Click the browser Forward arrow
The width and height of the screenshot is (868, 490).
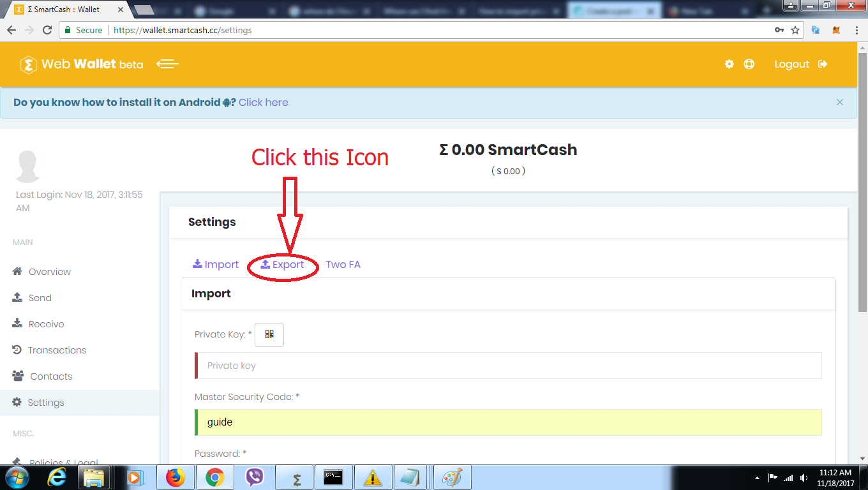click(29, 30)
